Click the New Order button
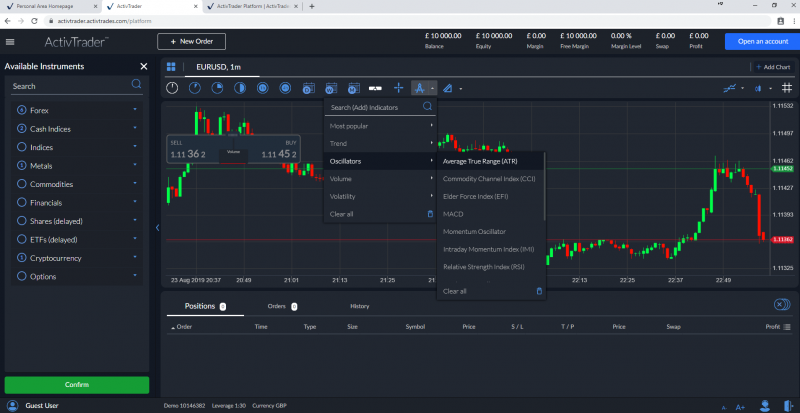The image size is (800, 413). click(191, 41)
